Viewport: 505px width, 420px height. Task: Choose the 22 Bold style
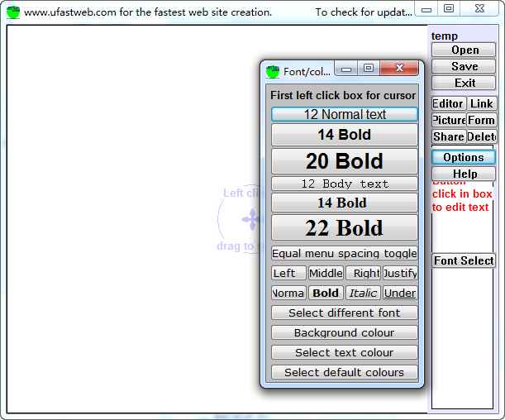345,227
